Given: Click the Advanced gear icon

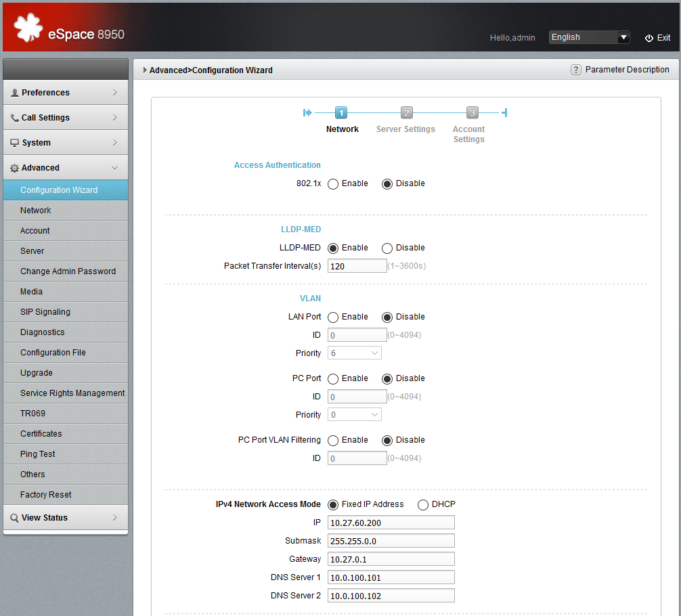Looking at the screenshot, I should tap(15, 168).
